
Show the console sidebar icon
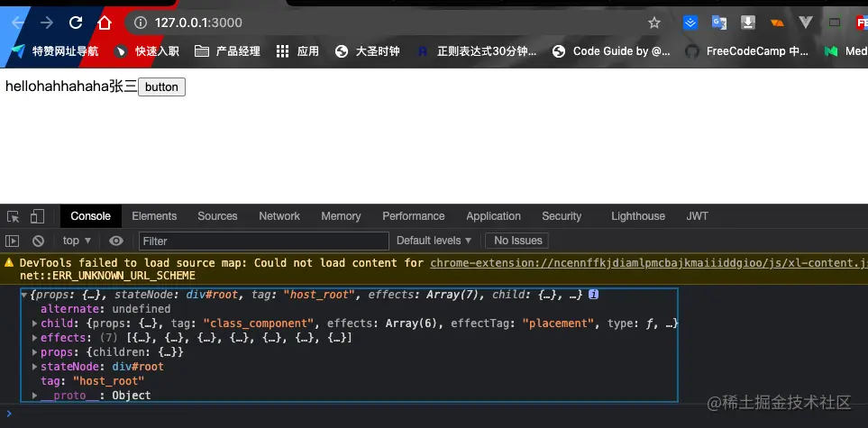click(x=13, y=241)
